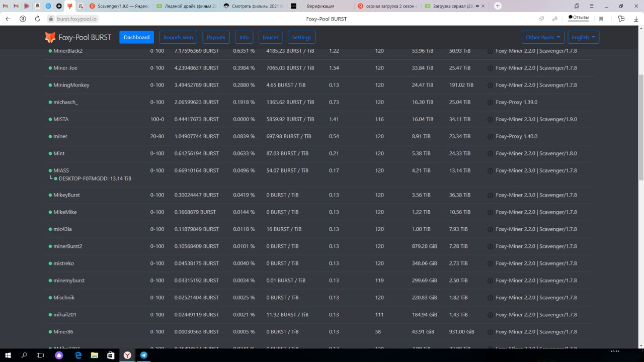Viewport: 644px width, 362px height.
Task: Open Task View in the taskbar
Action: pos(40,355)
